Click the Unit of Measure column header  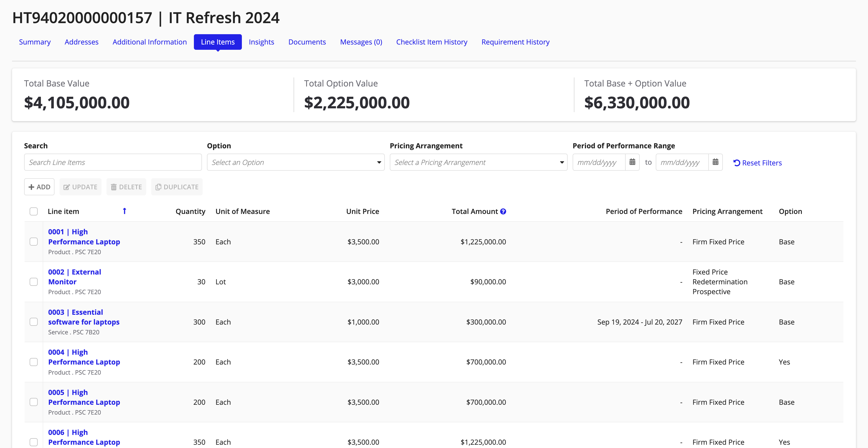(243, 211)
